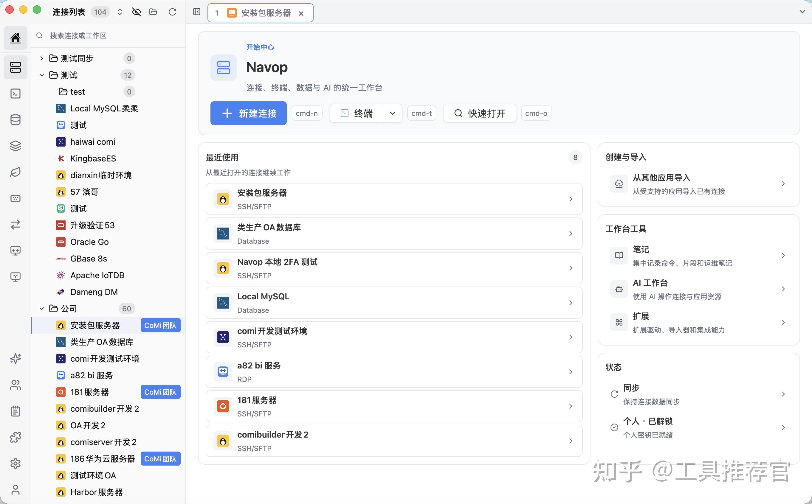Click the open folder icon in list header
The image size is (812, 504).
click(x=153, y=12)
